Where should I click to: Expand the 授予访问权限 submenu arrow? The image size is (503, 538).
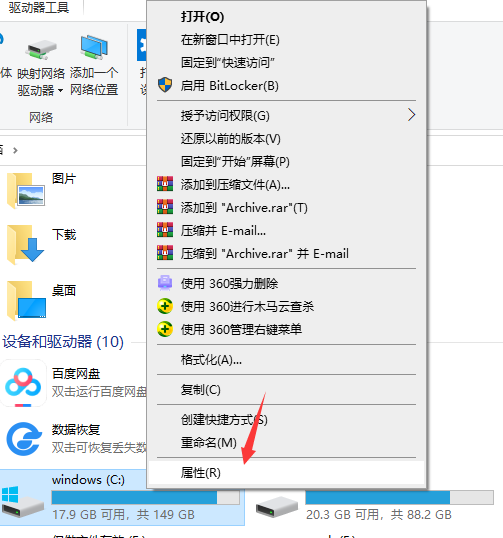pos(411,115)
